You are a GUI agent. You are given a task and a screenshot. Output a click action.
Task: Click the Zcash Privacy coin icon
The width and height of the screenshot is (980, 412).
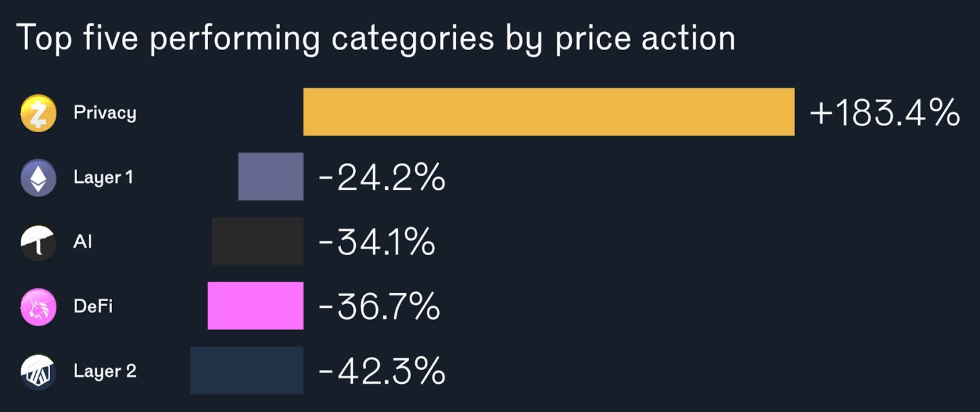coord(38,113)
